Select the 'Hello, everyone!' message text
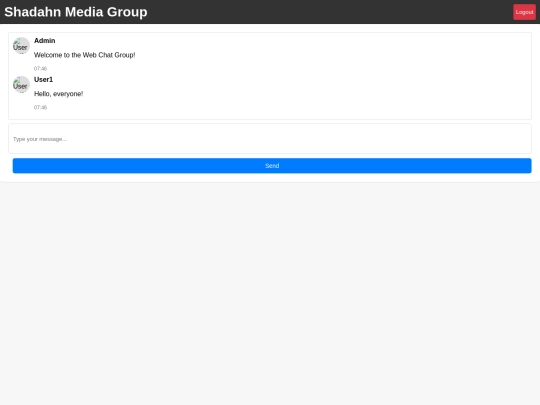Image resolution: width=540 pixels, height=405 pixels. (59, 94)
